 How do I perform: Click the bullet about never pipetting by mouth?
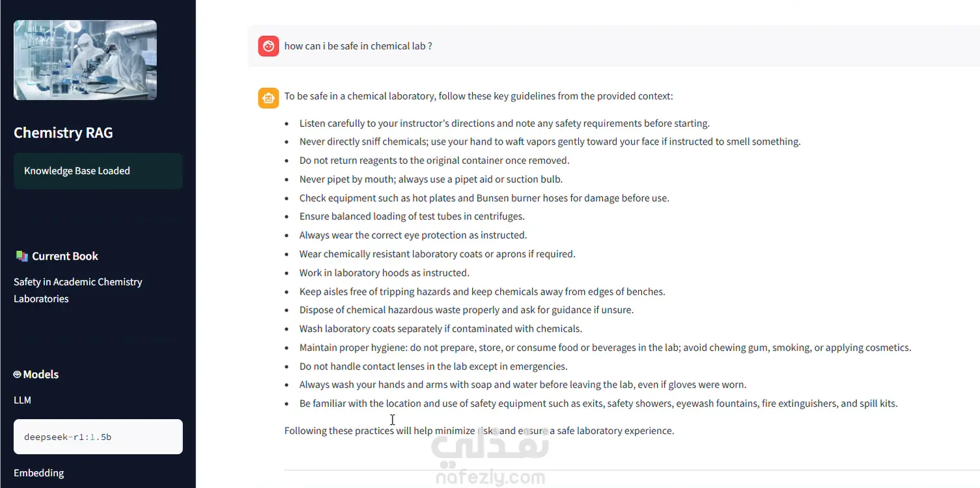click(x=431, y=179)
